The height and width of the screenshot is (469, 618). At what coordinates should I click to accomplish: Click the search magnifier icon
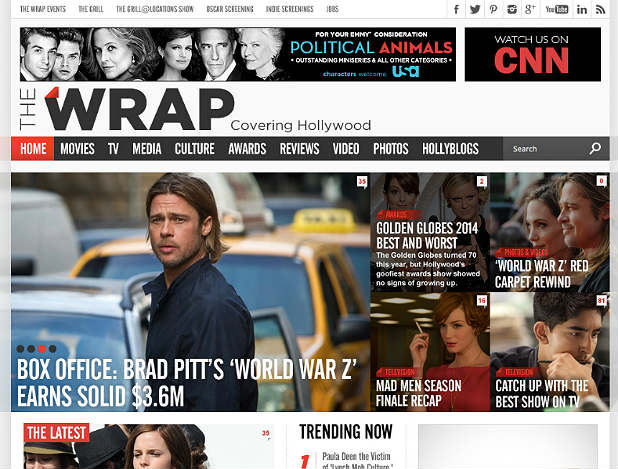click(x=595, y=149)
